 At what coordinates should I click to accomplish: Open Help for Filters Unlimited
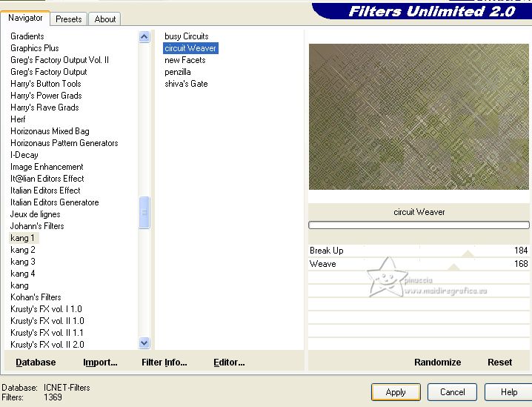[x=508, y=392]
